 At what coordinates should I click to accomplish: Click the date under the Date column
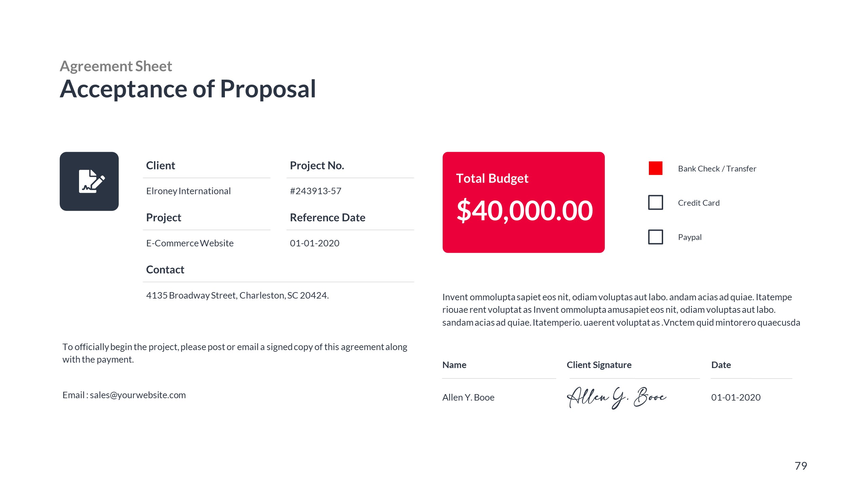pos(736,397)
